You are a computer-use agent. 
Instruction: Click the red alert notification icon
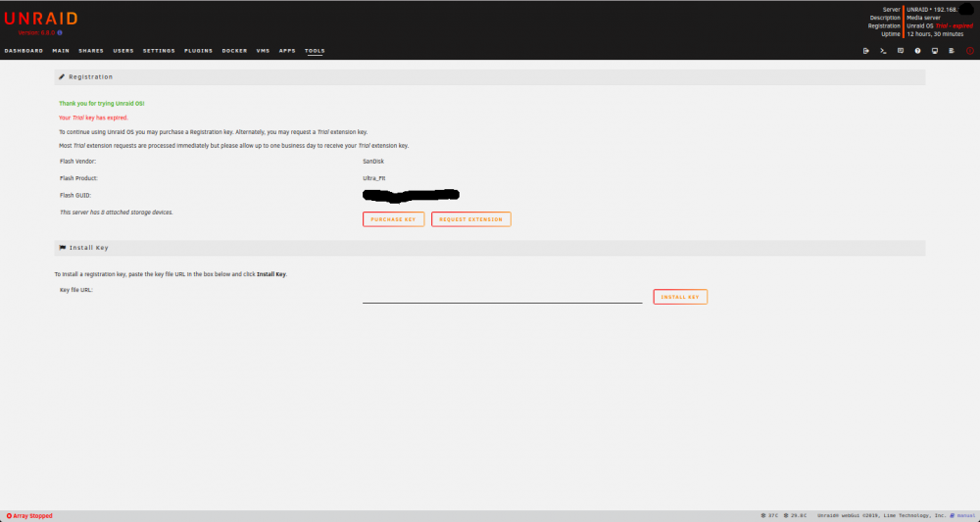click(970, 51)
